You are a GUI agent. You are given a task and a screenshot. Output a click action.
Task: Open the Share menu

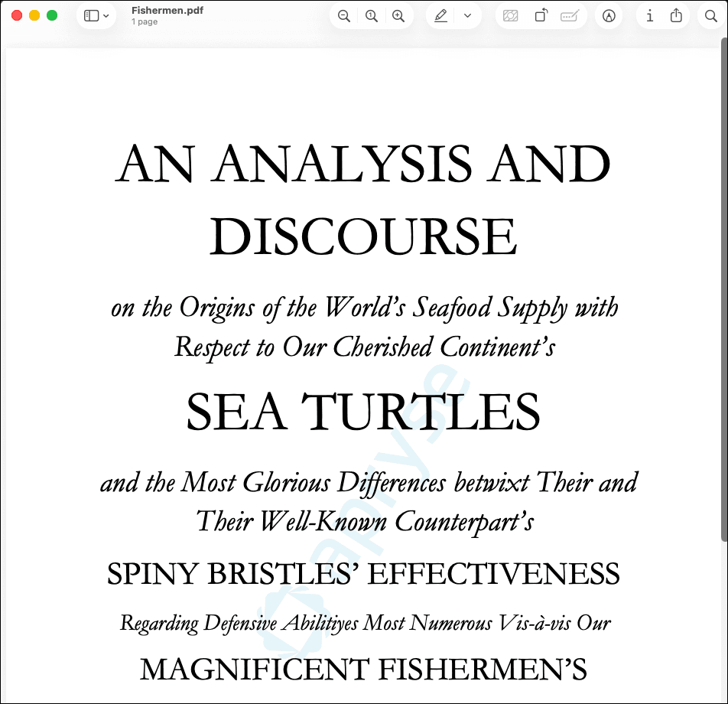click(x=676, y=16)
